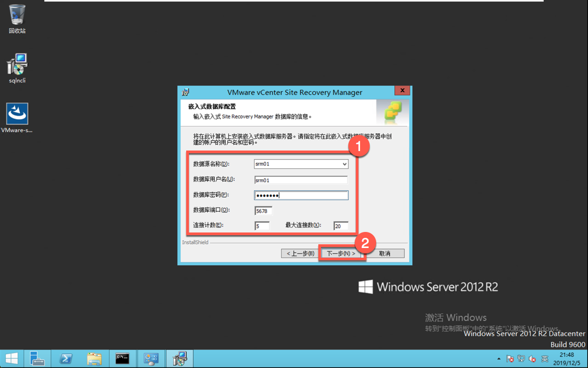Open File Explorer from the taskbar
588x368 pixels.
[94, 358]
